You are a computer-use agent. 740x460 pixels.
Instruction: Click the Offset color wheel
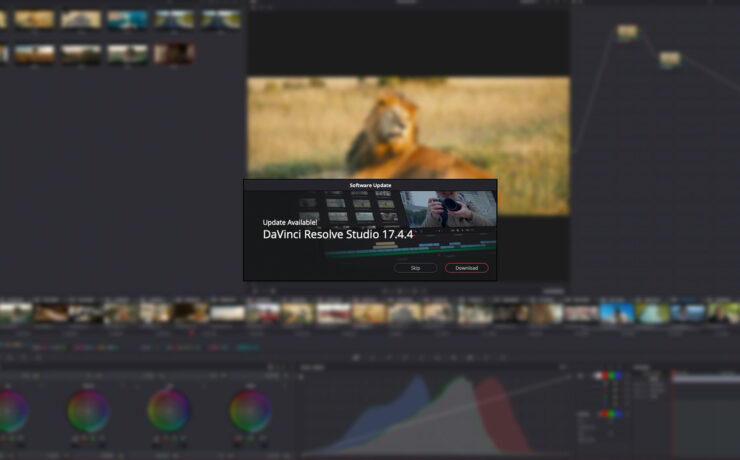[250, 411]
